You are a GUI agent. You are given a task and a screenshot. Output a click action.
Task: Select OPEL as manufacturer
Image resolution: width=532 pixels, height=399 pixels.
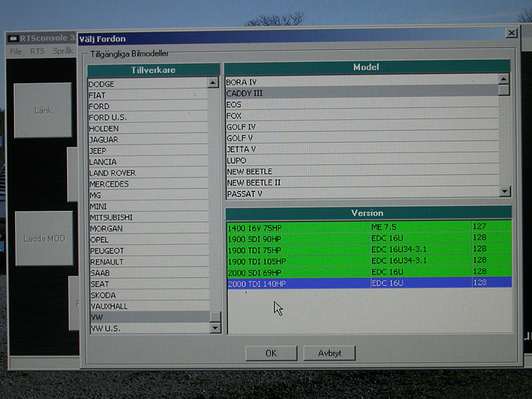click(149, 239)
